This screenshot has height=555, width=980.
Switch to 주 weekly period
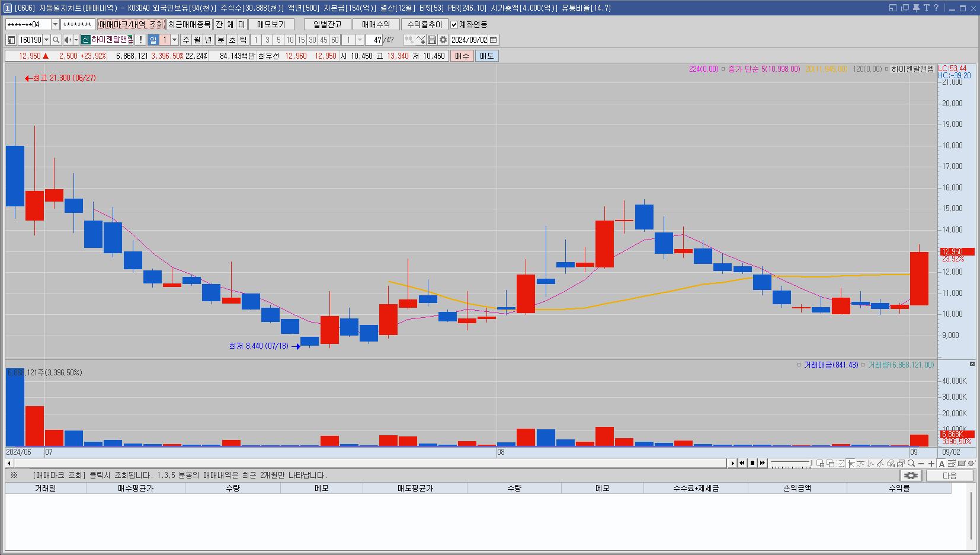[x=186, y=40]
